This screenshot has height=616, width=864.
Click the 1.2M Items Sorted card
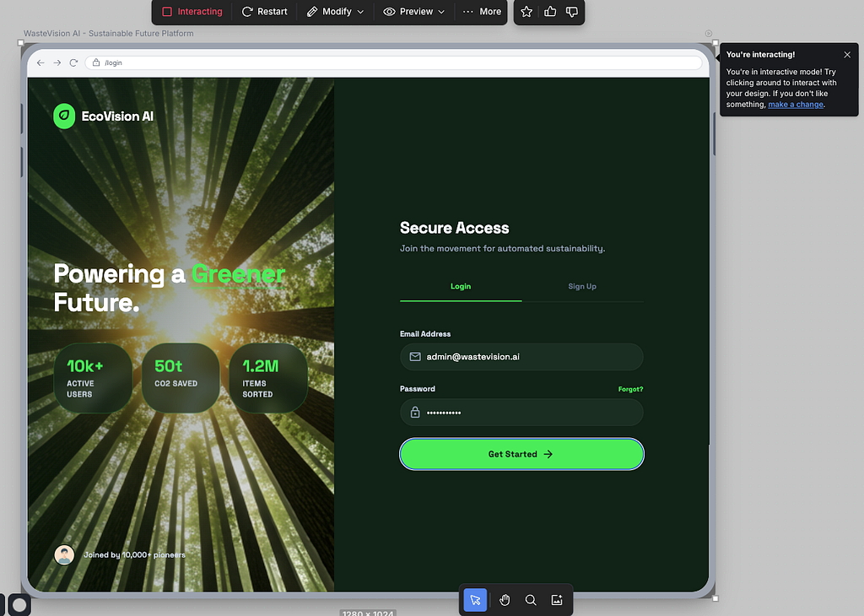[x=268, y=378]
